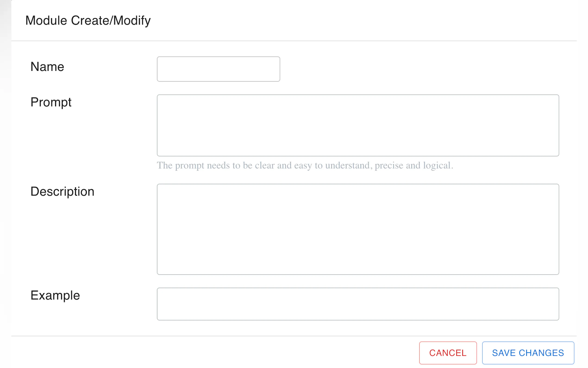This screenshot has width=588, height=368.
Task: Click the Module Create/Modify dialog title
Action: click(x=88, y=20)
